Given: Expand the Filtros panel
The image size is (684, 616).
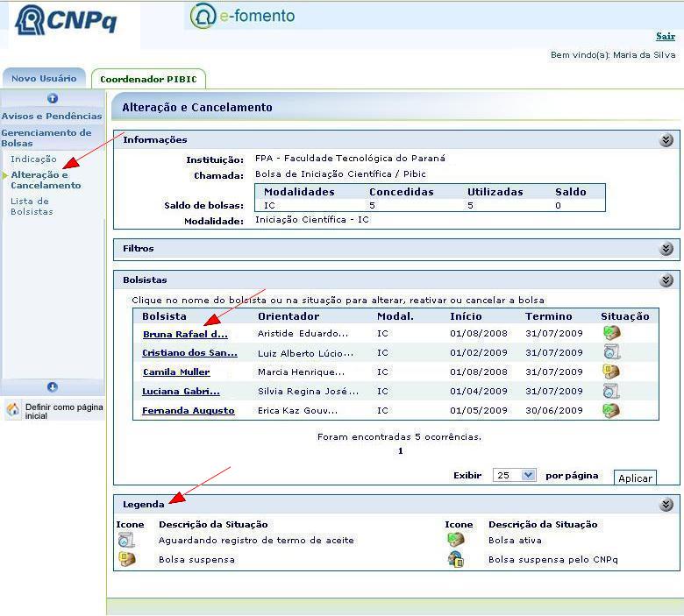Looking at the screenshot, I should coord(666,249).
